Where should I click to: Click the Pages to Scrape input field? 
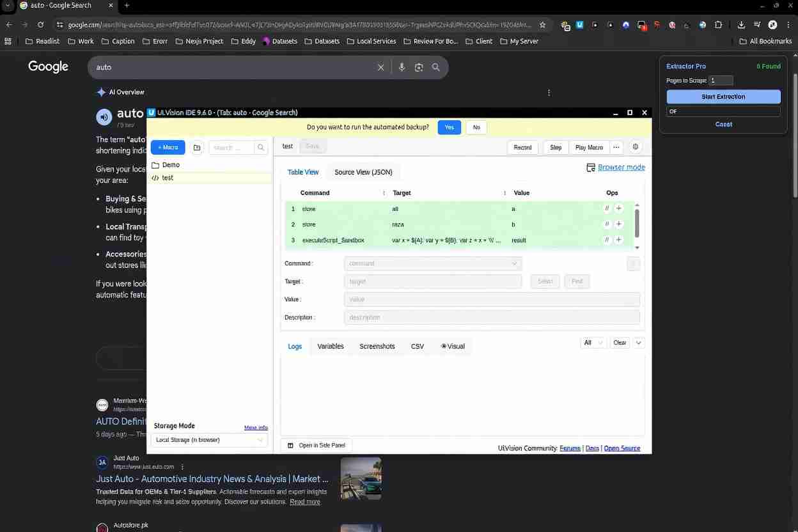pos(721,81)
